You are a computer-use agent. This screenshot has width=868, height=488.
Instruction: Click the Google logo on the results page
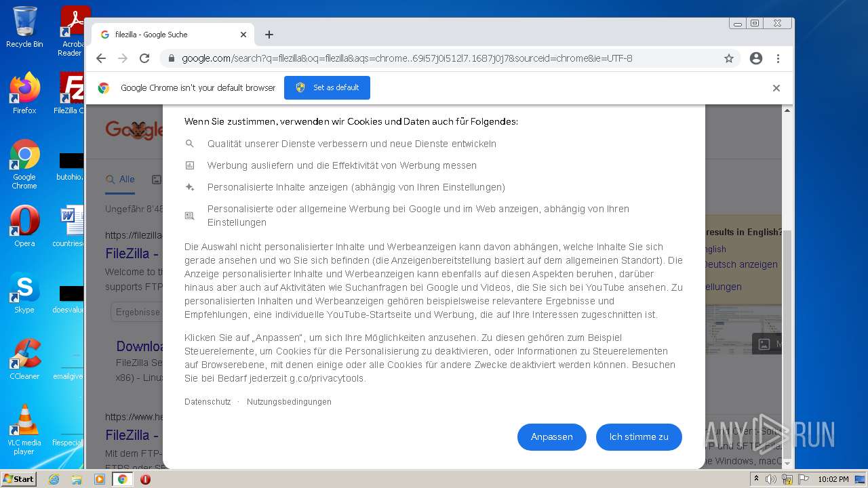pos(134,129)
